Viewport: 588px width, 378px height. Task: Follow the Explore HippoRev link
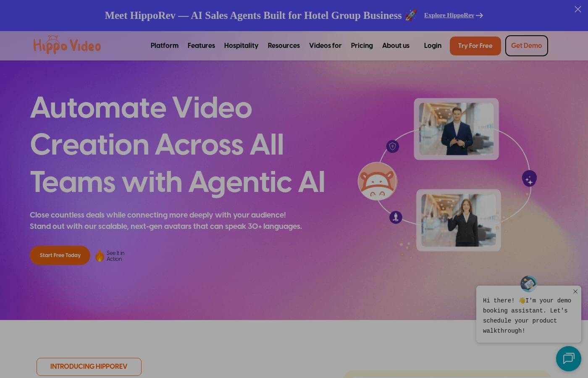(x=449, y=15)
